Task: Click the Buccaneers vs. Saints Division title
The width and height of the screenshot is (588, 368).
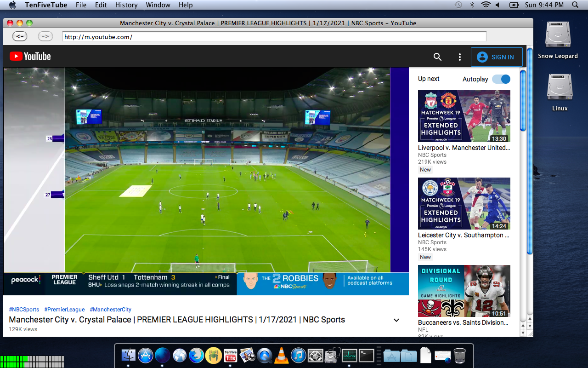Action: (x=464, y=322)
